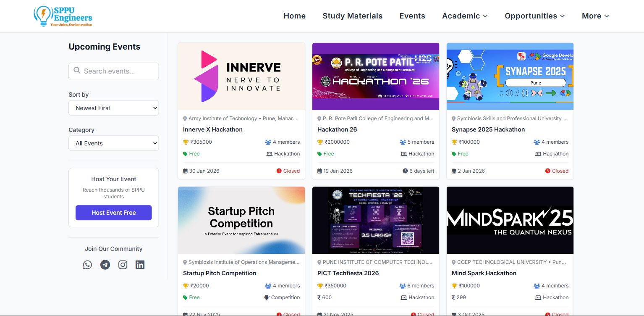The width and height of the screenshot is (644, 316).
Task: Click location pin on Mind Spark card
Action: pyautogui.click(x=454, y=262)
